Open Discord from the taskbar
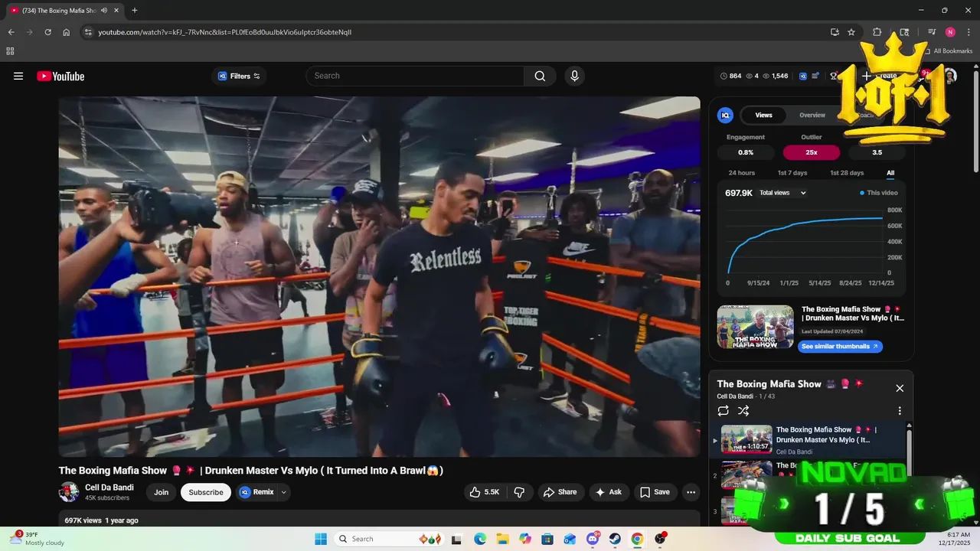Viewport: 980px width, 551px height. 593,539
